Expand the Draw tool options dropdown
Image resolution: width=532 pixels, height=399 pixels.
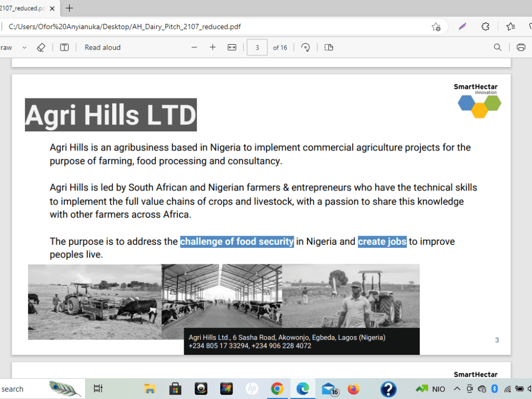pyautogui.click(x=24, y=47)
